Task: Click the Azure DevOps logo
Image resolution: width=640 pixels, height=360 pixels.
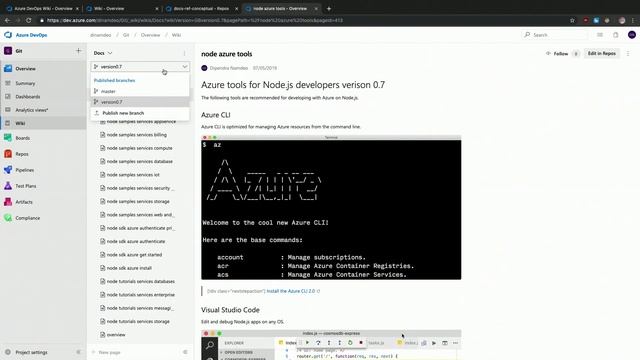Action: 8,35
